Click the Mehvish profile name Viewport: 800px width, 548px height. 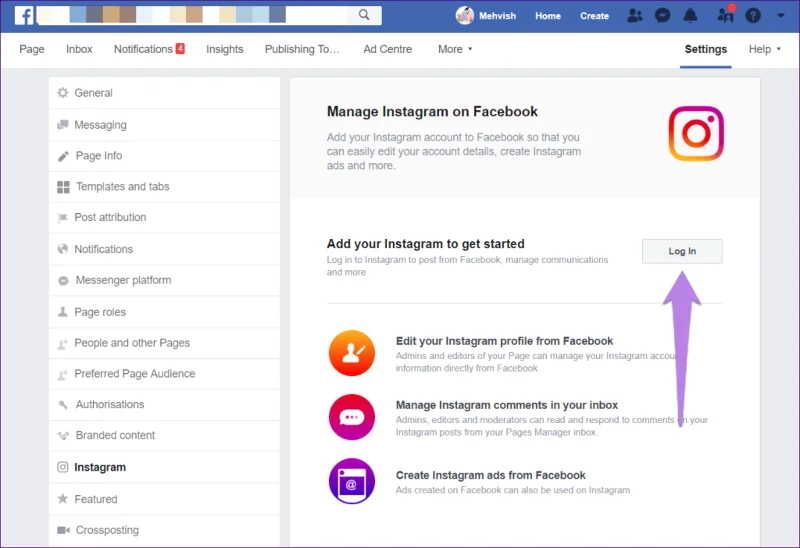[497, 16]
